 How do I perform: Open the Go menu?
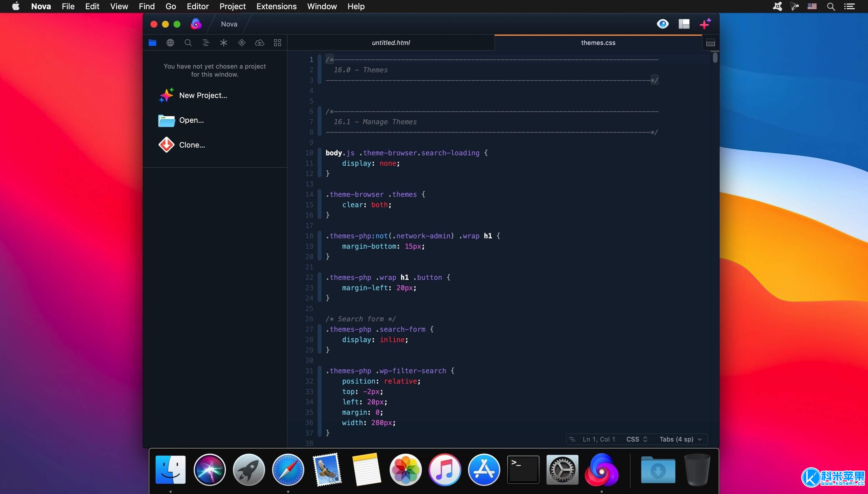click(171, 6)
